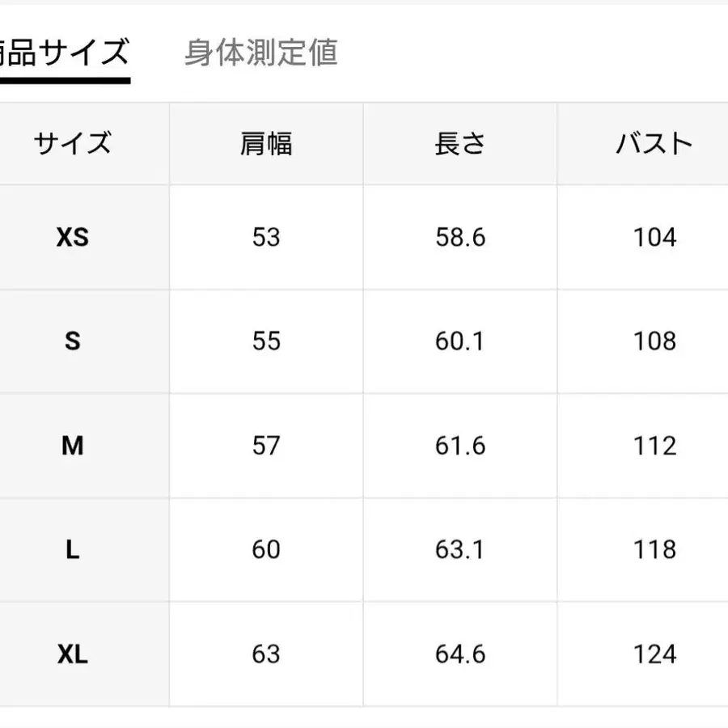Click the shoulder width value 53 for XS

coord(267,237)
